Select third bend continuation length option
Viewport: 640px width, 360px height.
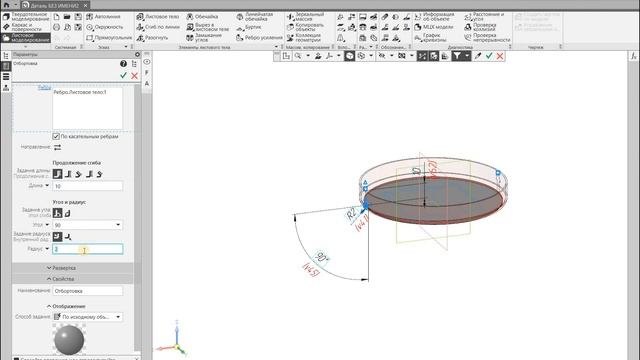[x=79, y=174]
